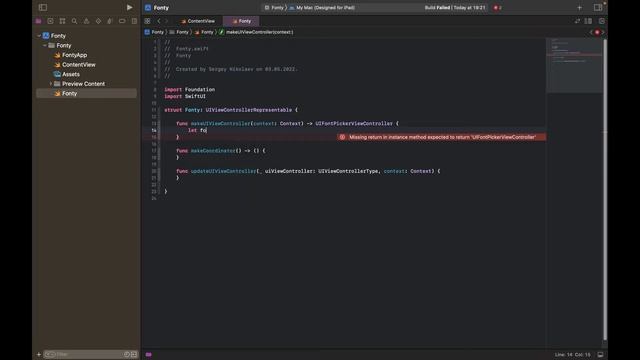Expand the Preview Content folder
This screenshot has width=640, height=360.
pos(51,84)
